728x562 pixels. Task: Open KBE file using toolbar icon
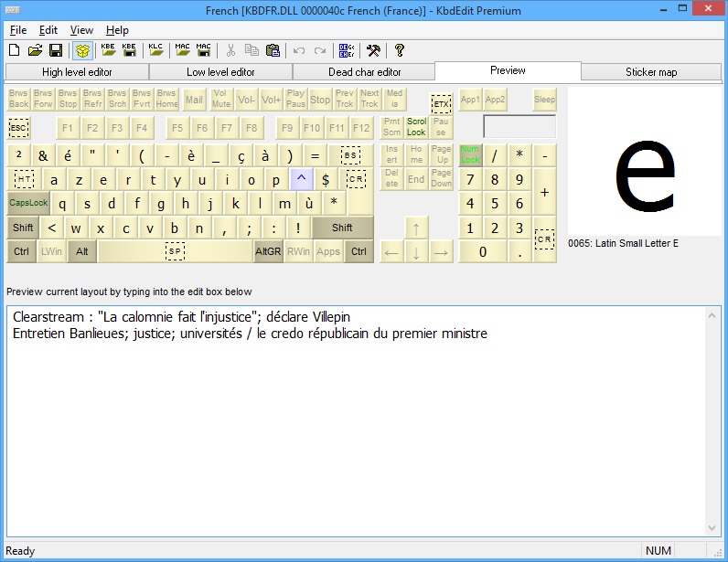[x=108, y=50]
